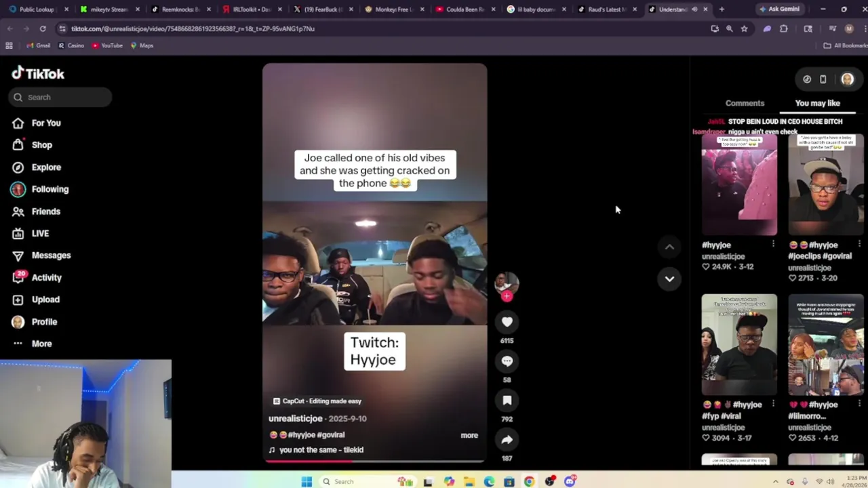Seek along the video progress bar
This screenshot has height=488, width=868.
[x=374, y=462]
